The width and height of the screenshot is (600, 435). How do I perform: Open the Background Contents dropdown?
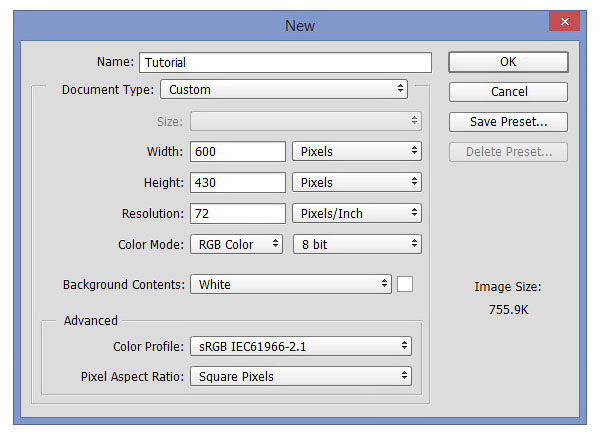pyautogui.click(x=291, y=284)
